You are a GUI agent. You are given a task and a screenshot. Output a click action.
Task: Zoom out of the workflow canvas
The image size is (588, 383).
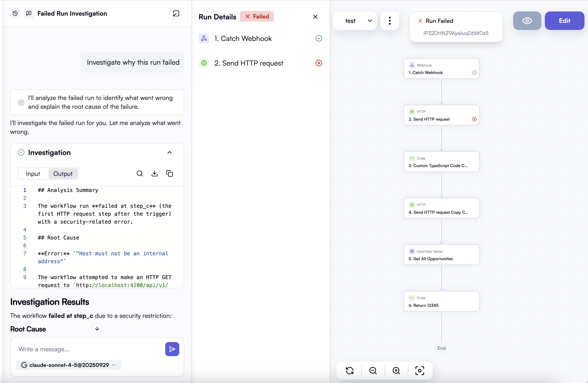coord(373,370)
